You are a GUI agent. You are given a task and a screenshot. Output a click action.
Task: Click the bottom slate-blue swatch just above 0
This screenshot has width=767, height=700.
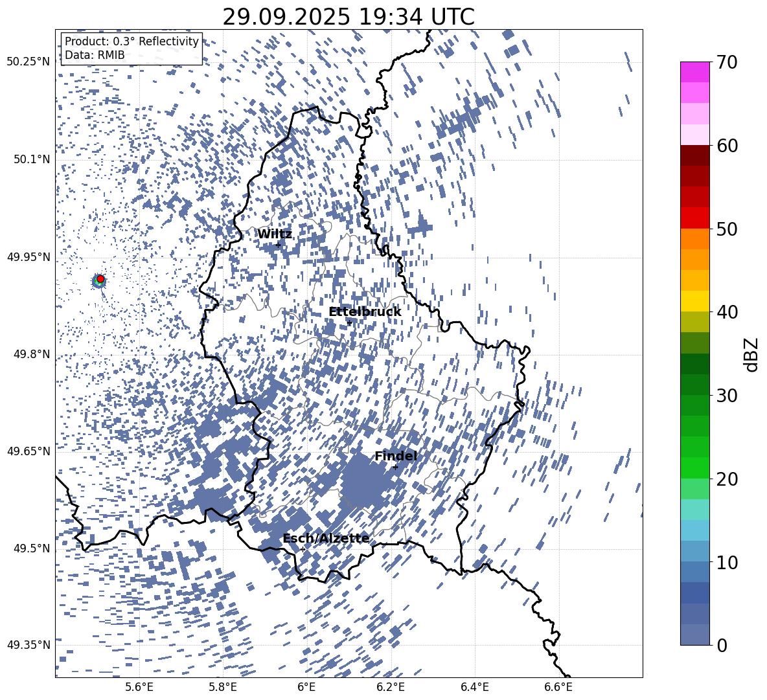[694, 635]
